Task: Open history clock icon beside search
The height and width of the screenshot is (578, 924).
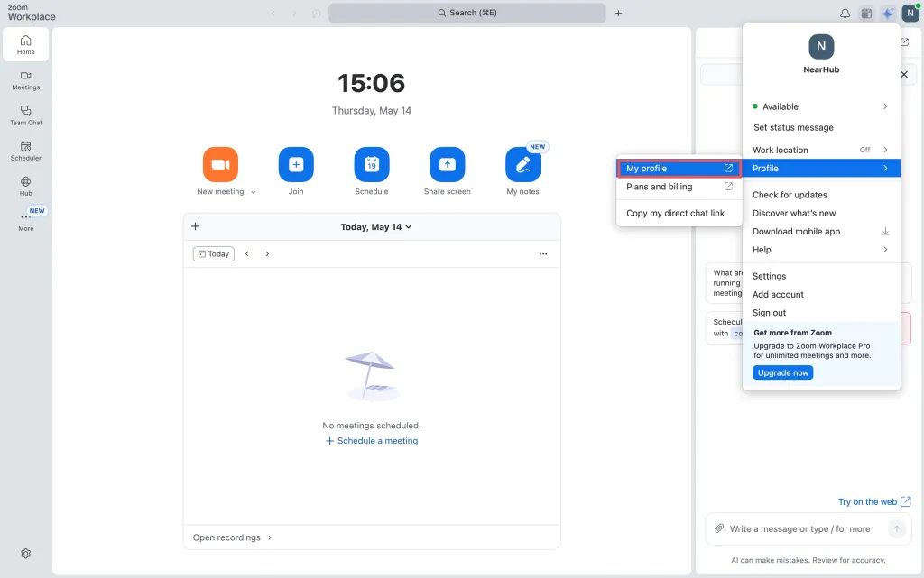Action: 316,13
